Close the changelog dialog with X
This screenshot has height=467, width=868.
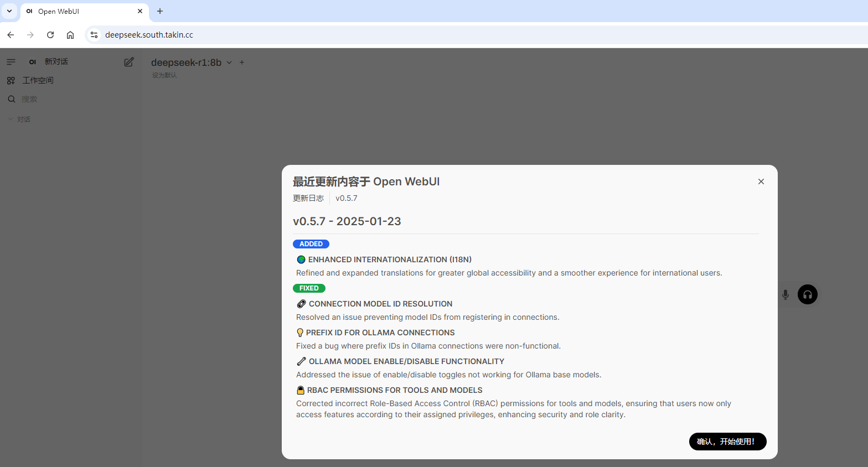[761, 181]
